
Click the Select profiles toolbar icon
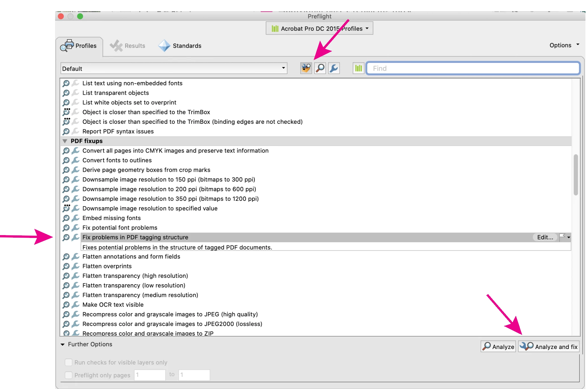pyautogui.click(x=306, y=68)
